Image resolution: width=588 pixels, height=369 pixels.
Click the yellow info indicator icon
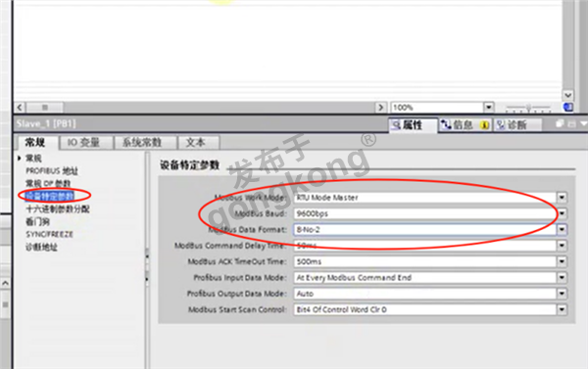point(484,125)
